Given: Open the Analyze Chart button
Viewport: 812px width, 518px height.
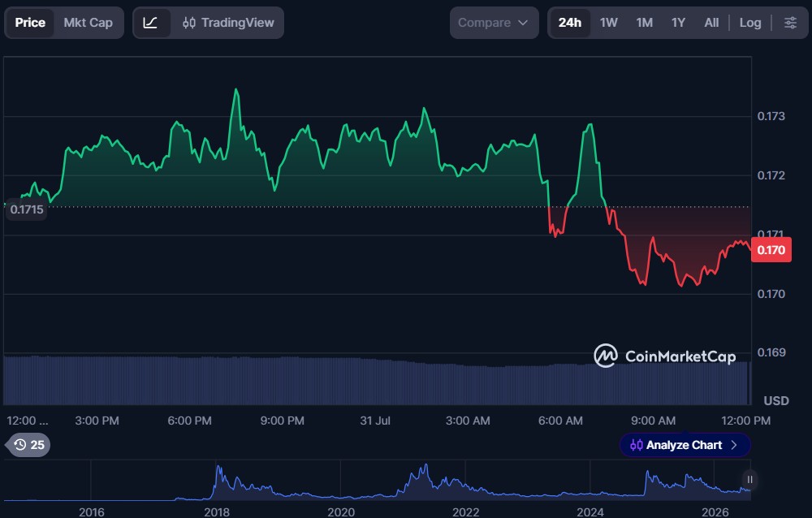Looking at the screenshot, I should pyautogui.click(x=685, y=445).
